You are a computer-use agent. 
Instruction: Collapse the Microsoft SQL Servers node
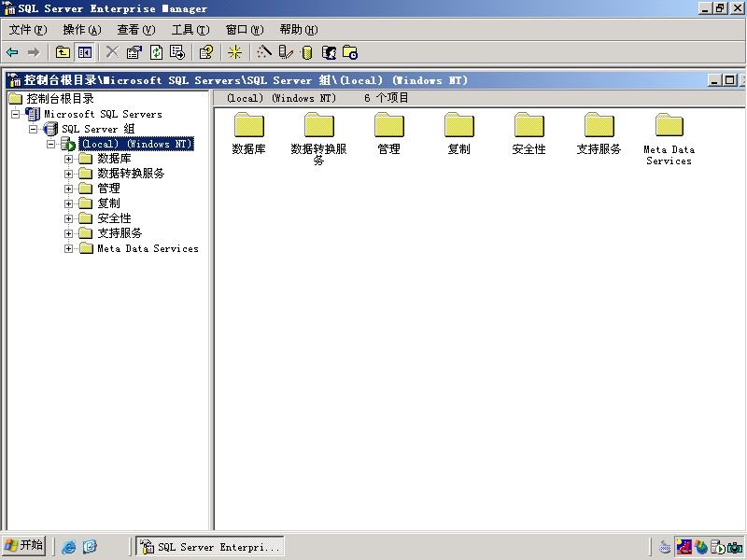(15, 114)
